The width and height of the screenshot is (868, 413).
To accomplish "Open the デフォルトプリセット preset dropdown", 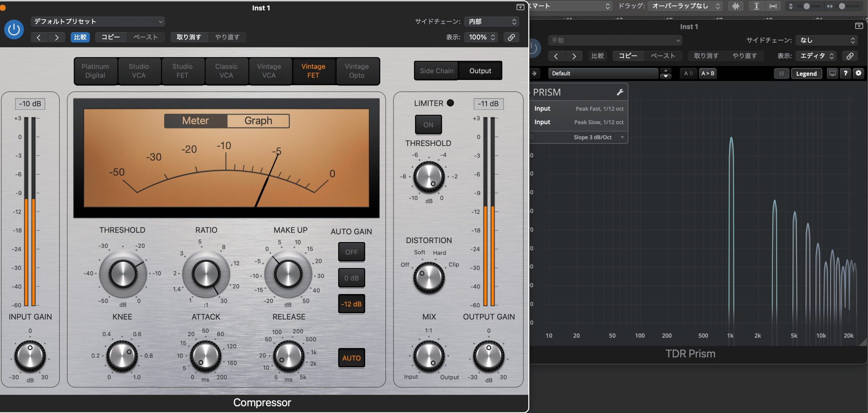I will pos(98,22).
